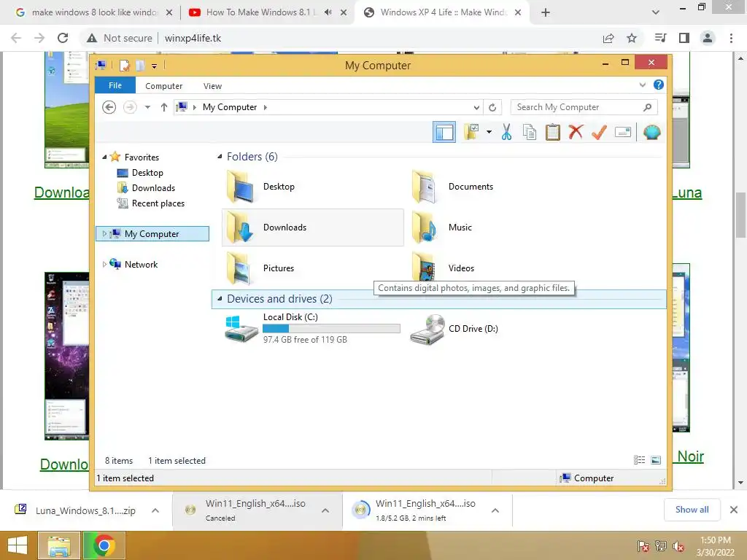Click the shell icon in Explorer toolbar

click(x=651, y=132)
